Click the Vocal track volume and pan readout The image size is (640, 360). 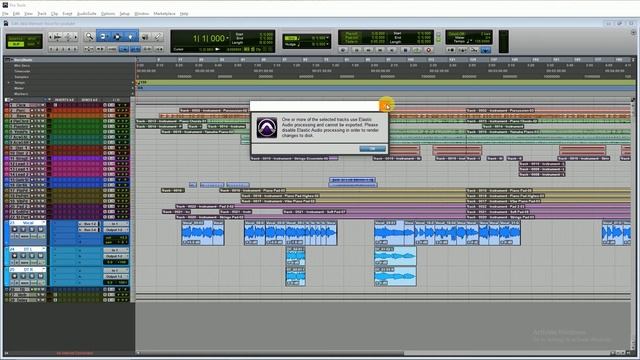point(116,239)
